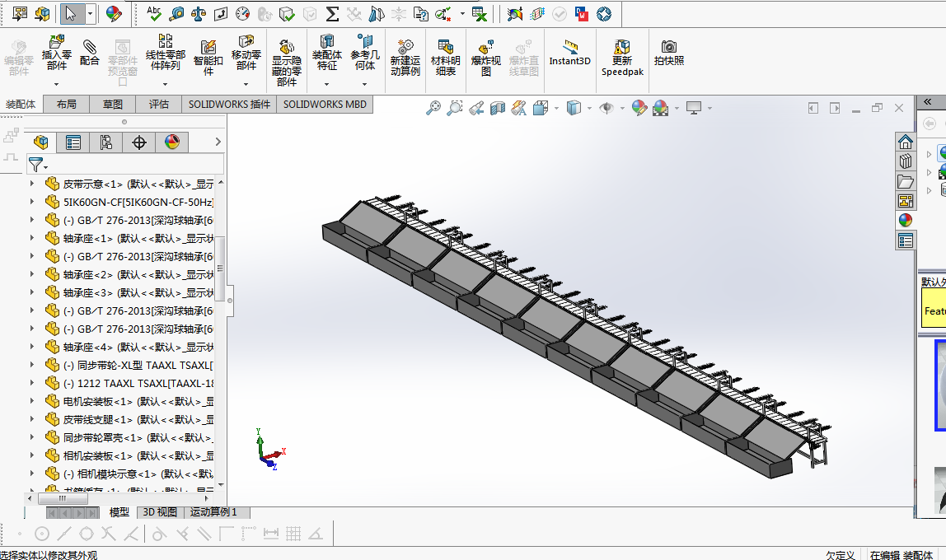The width and height of the screenshot is (946, 560).
Task: Open the Measure tool
Action: (x=176, y=14)
